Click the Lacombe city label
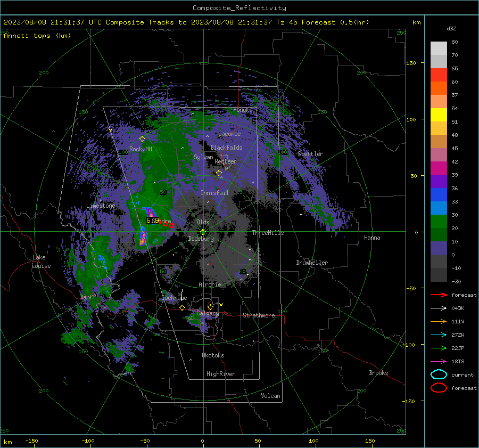Image resolution: width=479 pixels, height=448 pixels. [229, 134]
